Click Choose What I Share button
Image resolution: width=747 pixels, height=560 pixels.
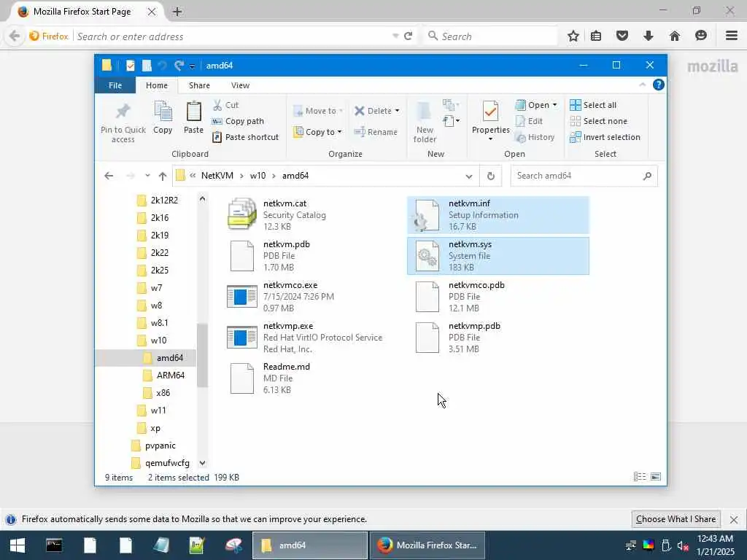tap(676, 519)
